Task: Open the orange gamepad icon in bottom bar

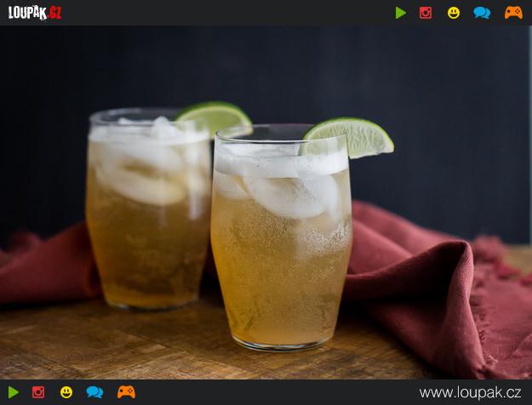Action: (x=126, y=392)
